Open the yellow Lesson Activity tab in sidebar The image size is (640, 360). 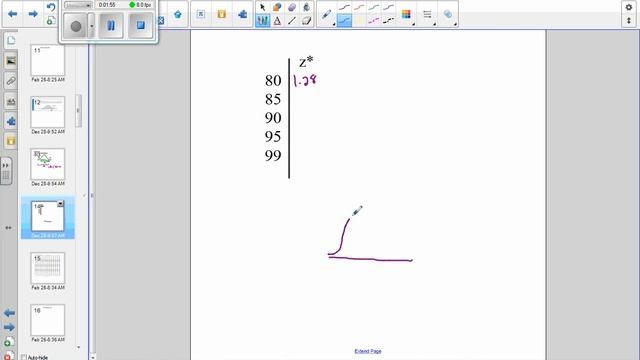click(x=11, y=141)
